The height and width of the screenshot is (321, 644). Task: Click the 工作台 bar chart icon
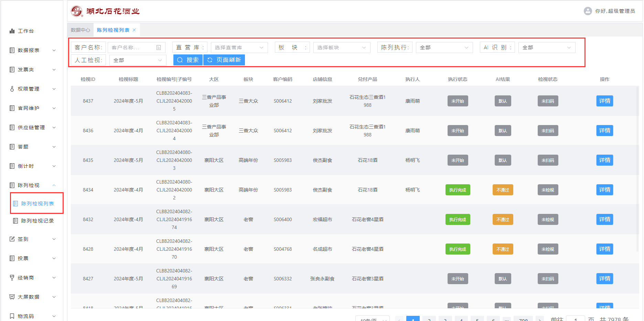[12, 31]
